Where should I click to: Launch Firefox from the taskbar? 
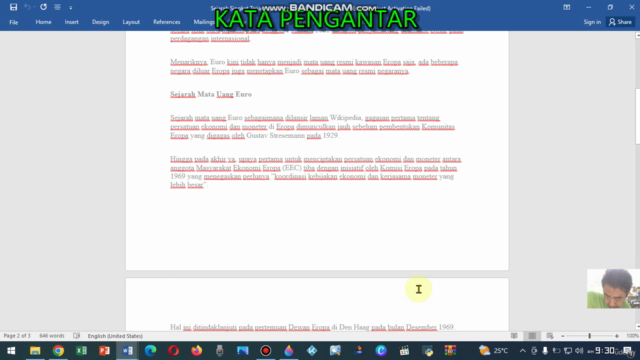pyautogui.click(x=197, y=351)
